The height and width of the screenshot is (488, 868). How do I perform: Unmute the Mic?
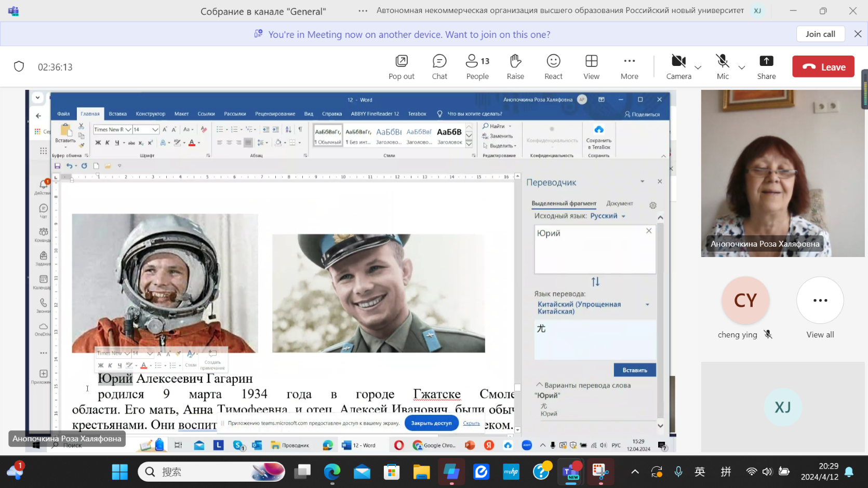pos(722,67)
